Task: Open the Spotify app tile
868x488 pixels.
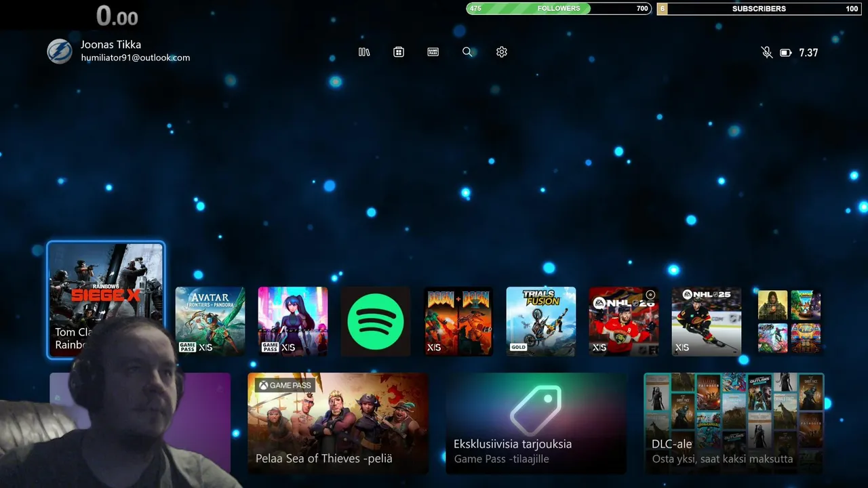Action: [x=376, y=321]
